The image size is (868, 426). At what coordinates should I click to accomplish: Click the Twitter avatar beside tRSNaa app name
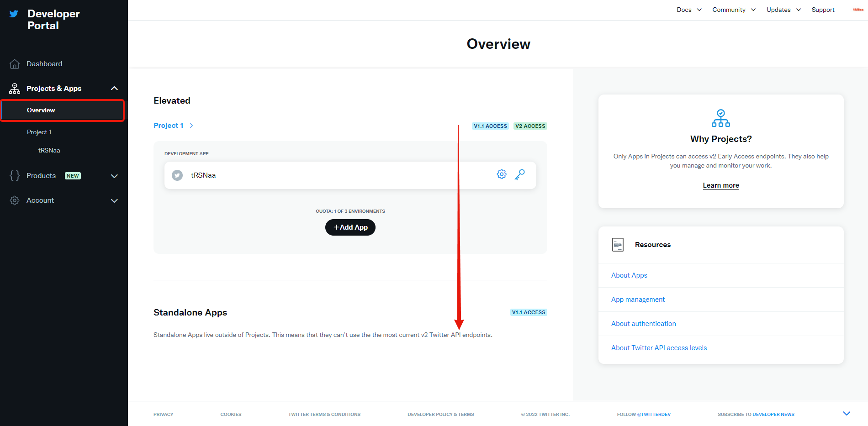pyautogui.click(x=177, y=175)
